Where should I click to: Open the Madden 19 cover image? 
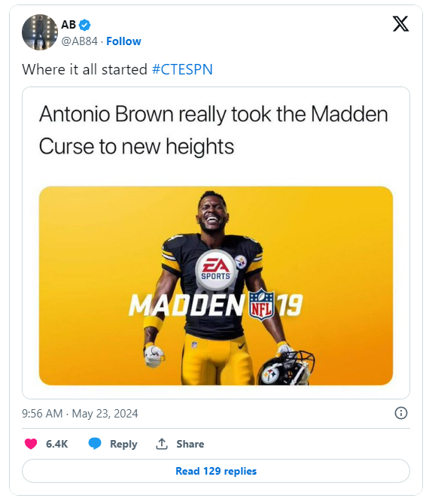(216, 285)
